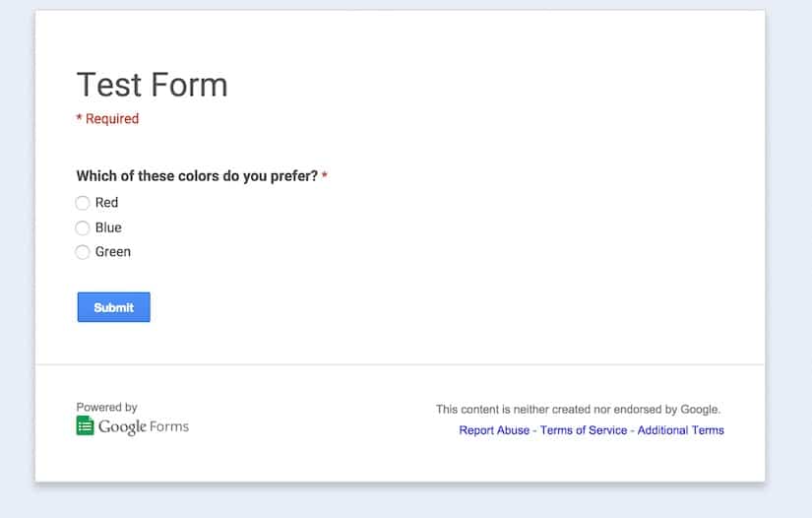Open the Report Abuse link
Viewport: 812px width, 518px height.
494,430
